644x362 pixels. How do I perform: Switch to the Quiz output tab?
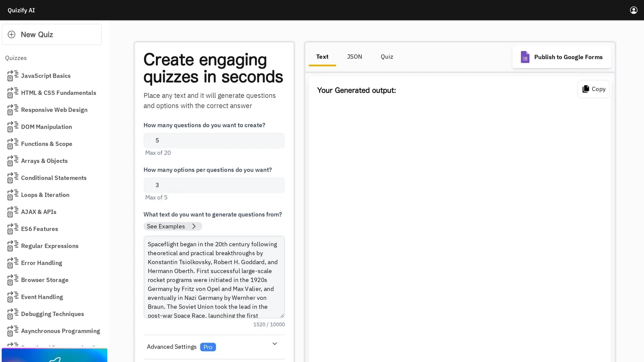pyautogui.click(x=387, y=57)
